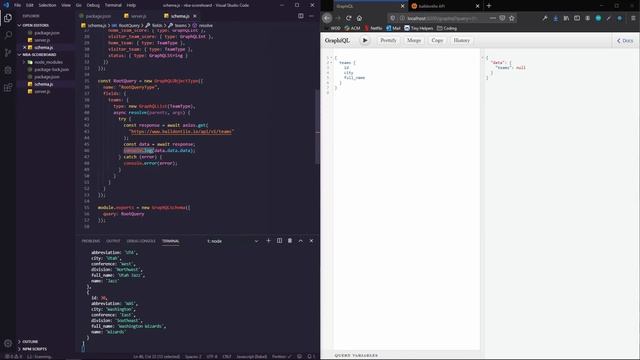Open Firefox library icon
Image resolution: width=640 pixels, height=360 pixels.
pyautogui.click(x=566, y=18)
